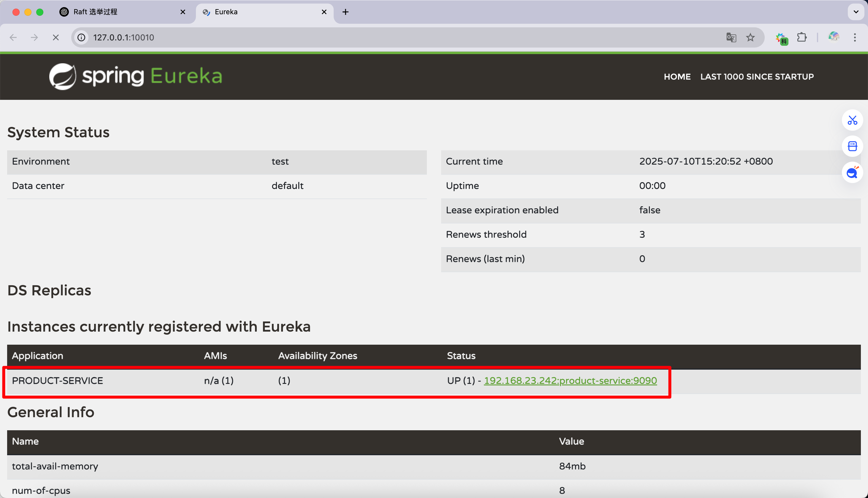Click the chat assistant icon on right sidebar
This screenshot has height=498, width=868.
click(x=852, y=172)
